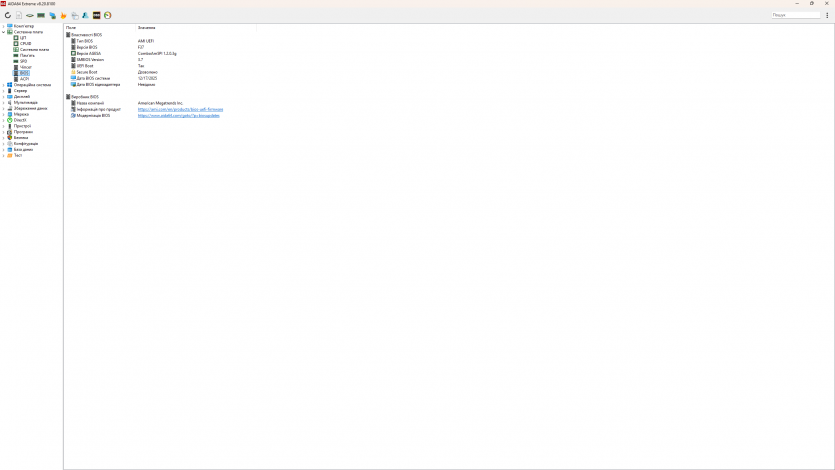Start the stability test flame icon
The height and width of the screenshot is (470, 835).
[63, 15]
